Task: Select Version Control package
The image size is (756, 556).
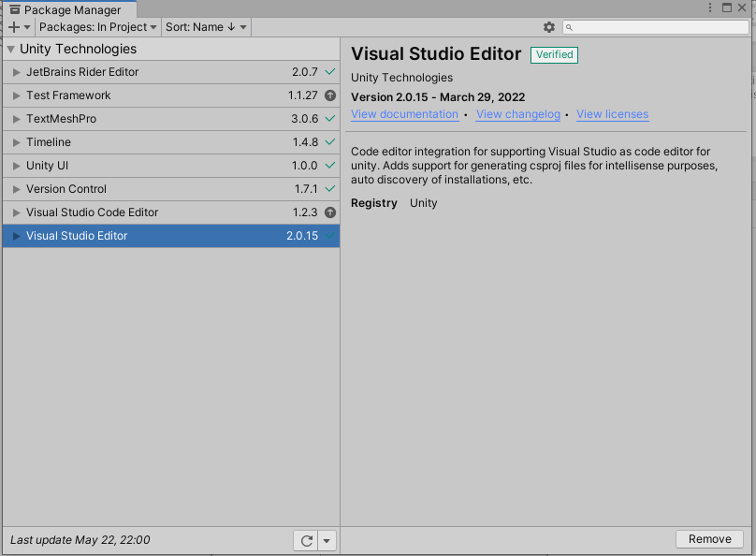Action: tap(171, 189)
